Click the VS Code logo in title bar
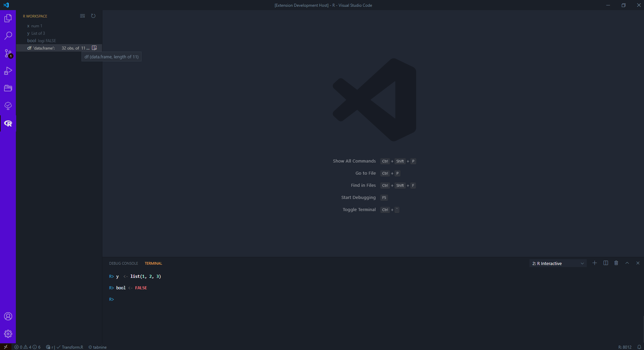Image resolution: width=644 pixels, height=350 pixels. click(x=6, y=5)
